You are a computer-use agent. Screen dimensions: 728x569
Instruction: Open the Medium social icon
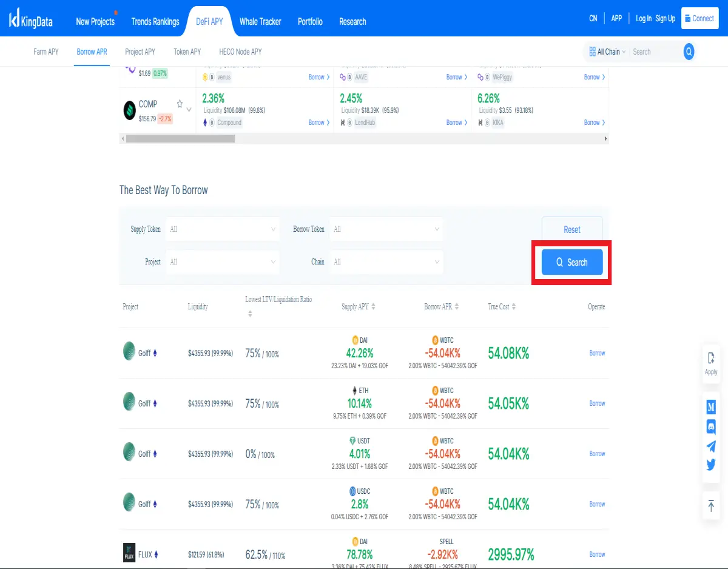click(711, 406)
